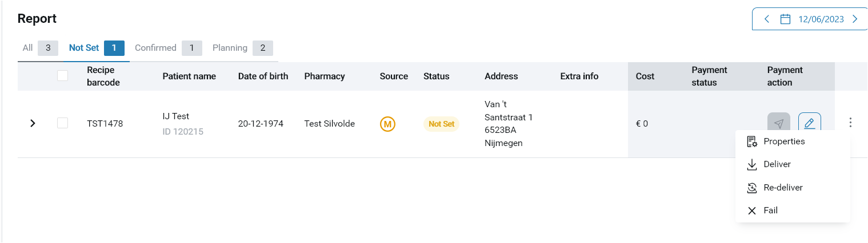Switch to the All tab

(x=28, y=48)
